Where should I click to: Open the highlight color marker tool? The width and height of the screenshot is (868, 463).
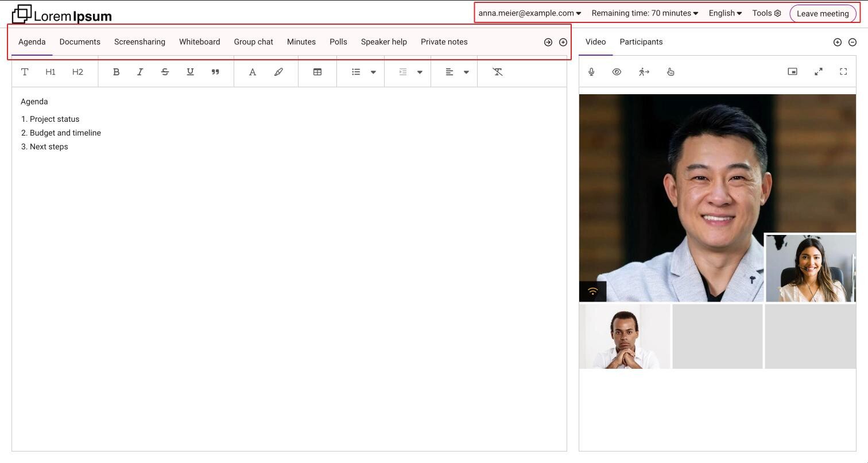[278, 72]
